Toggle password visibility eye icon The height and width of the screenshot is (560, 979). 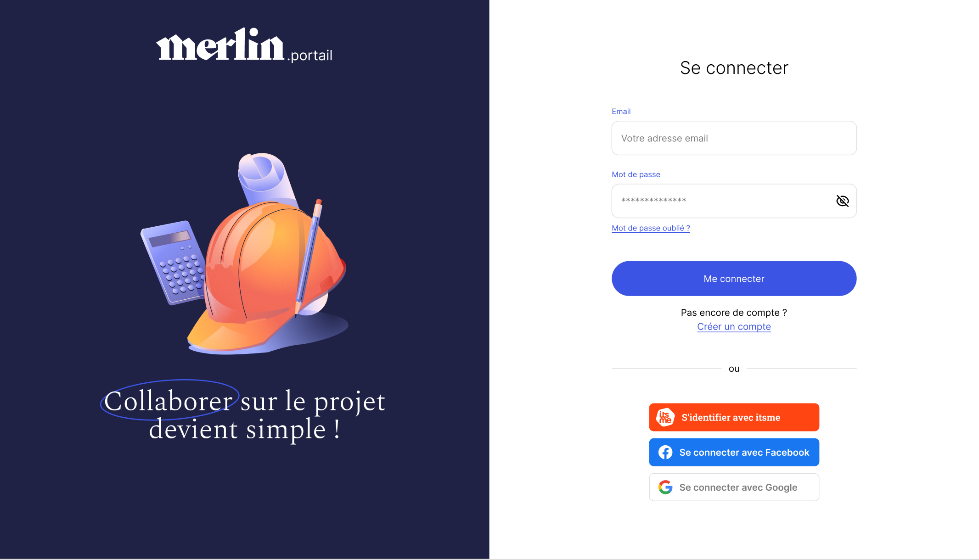pyautogui.click(x=842, y=201)
